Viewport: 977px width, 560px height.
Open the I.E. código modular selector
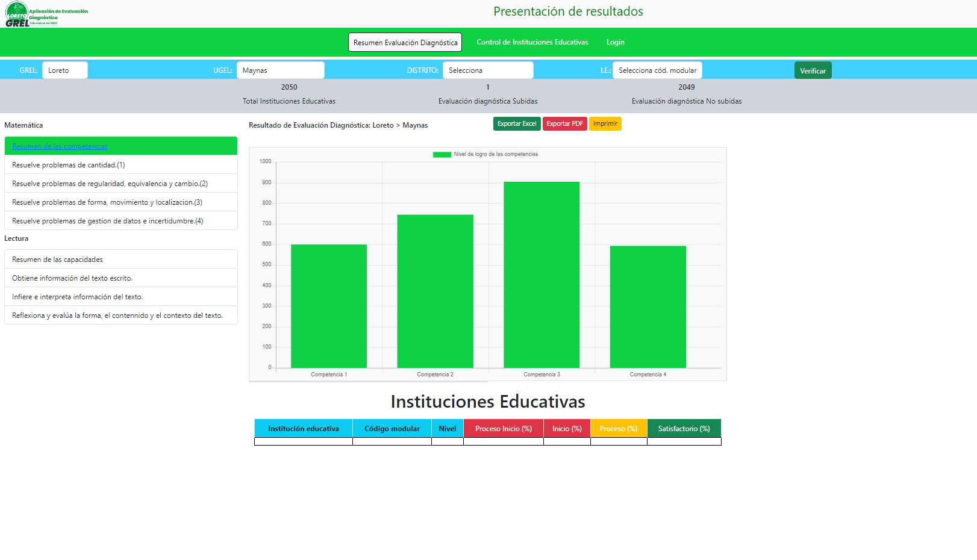click(x=657, y=70)
